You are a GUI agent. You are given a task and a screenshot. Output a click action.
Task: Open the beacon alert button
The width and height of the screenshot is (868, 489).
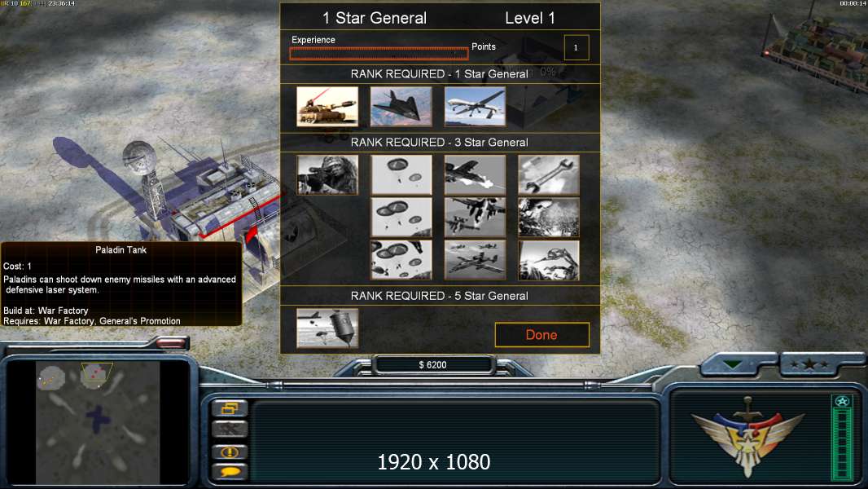(230, 452)
